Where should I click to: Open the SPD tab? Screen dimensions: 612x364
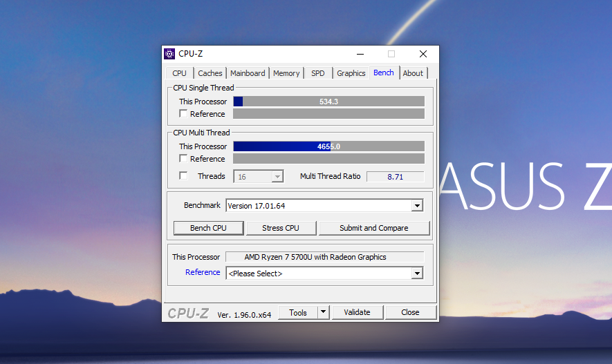pyautogui.click(x=318, y=73)
